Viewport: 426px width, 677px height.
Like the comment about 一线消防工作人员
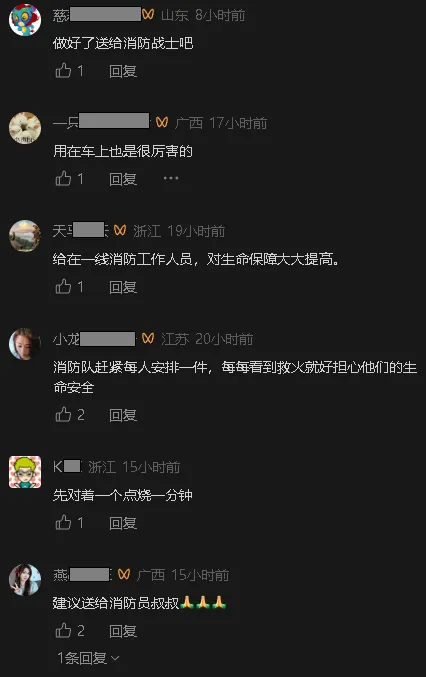[63, 286]
